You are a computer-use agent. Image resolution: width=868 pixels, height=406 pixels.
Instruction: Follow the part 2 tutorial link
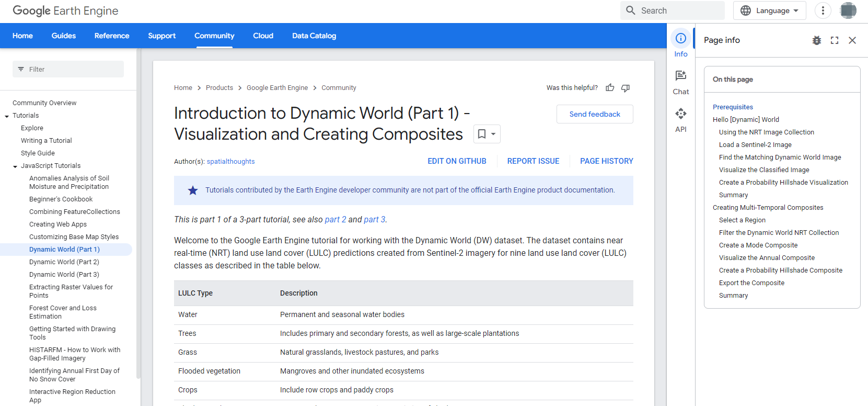coord(335,220)
